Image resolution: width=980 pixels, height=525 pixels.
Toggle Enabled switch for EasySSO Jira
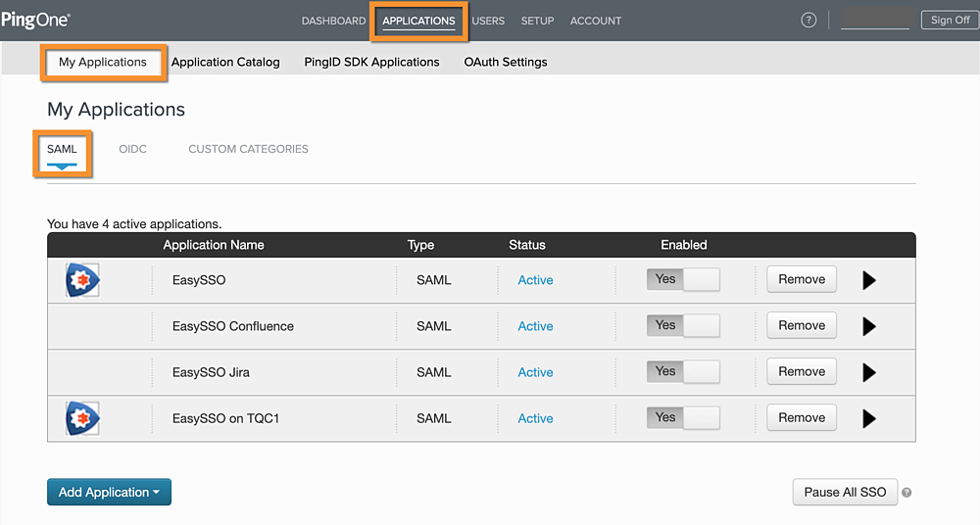(x=683, y=372)
